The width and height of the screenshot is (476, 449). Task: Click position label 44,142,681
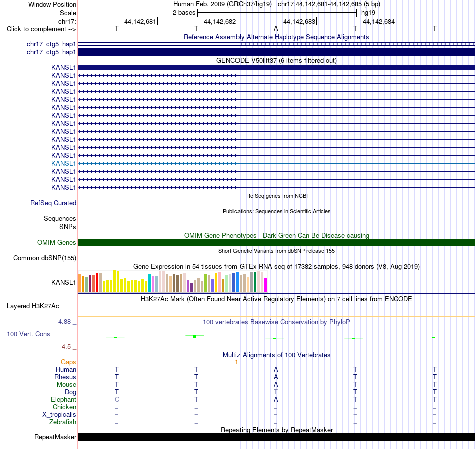tap(140, 21)
